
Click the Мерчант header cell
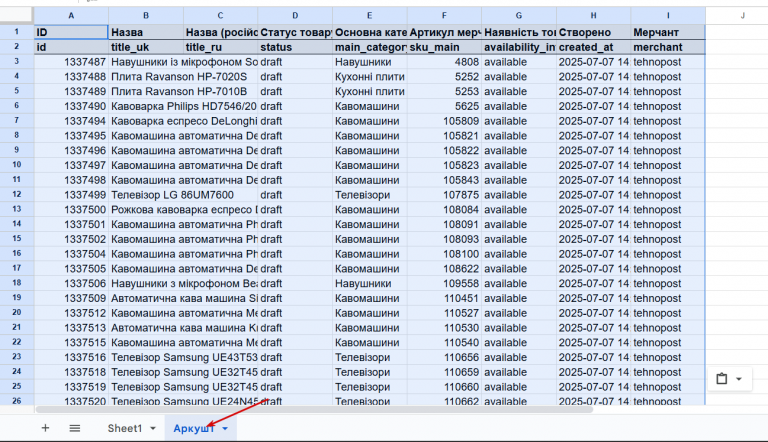click(668, 32)
